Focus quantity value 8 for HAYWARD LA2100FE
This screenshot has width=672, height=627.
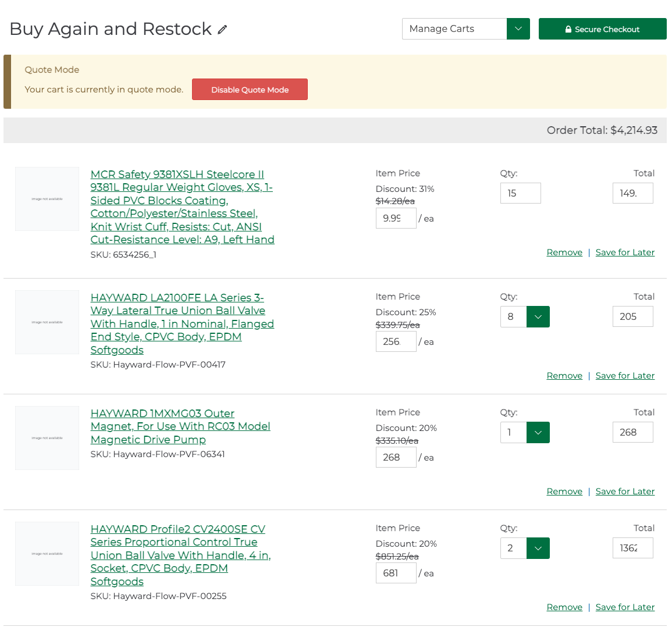click(x=513, y=317)
